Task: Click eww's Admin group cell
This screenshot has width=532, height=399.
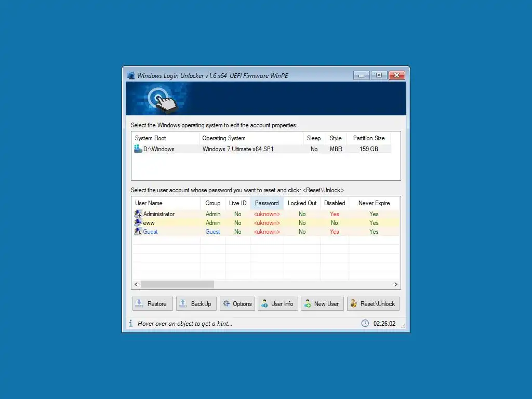Action: pos(213,222)
